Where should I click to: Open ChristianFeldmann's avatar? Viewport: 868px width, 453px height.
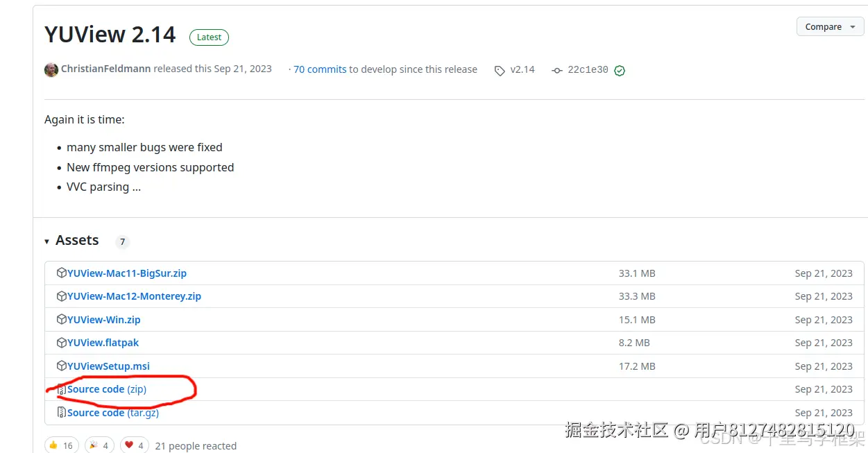coord(51,69)
